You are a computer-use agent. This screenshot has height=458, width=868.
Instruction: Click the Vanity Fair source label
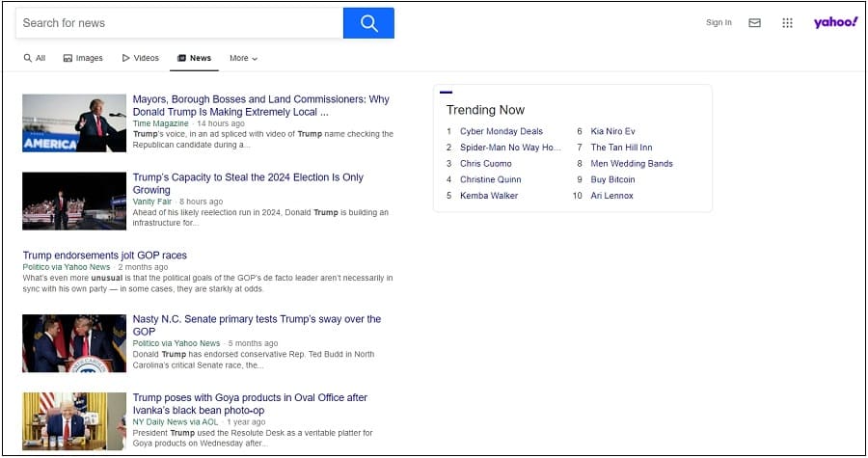(x=152, y=202)
